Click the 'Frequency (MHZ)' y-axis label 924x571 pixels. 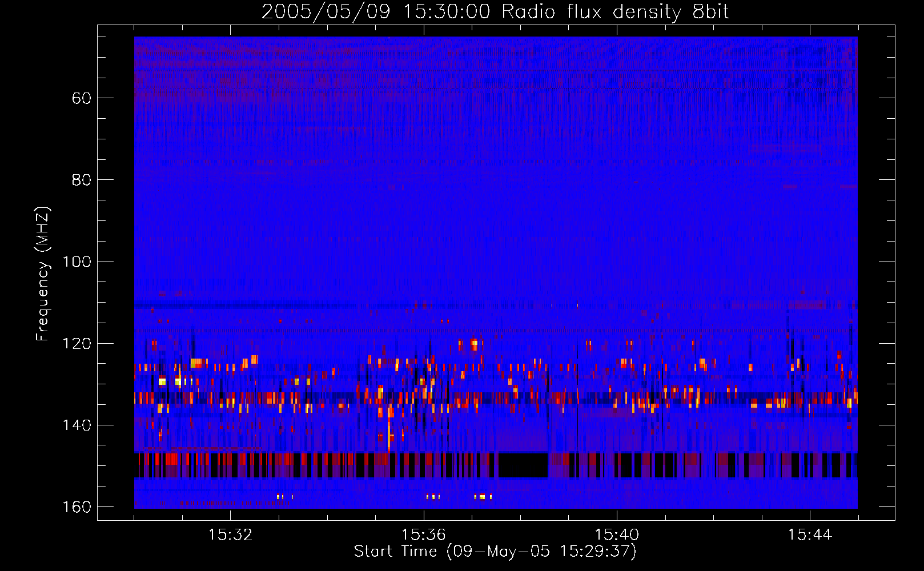[43, 274]
